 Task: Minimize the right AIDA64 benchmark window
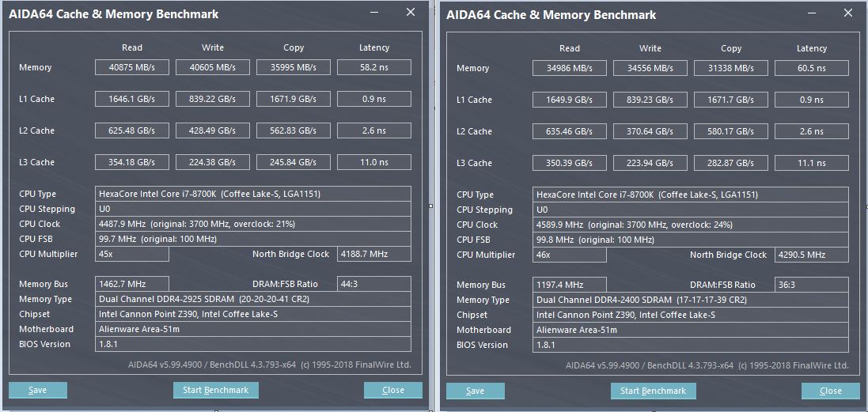click(x=813, y=13)
